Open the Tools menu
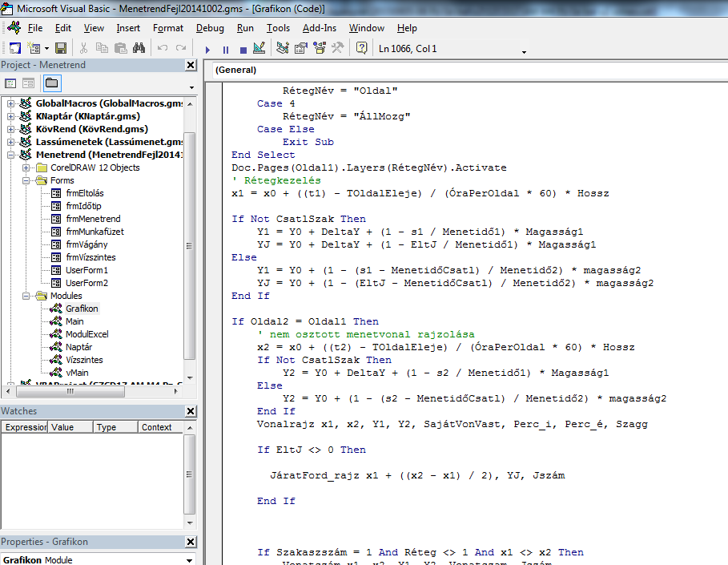728x565 pixels. pos(278,28)
